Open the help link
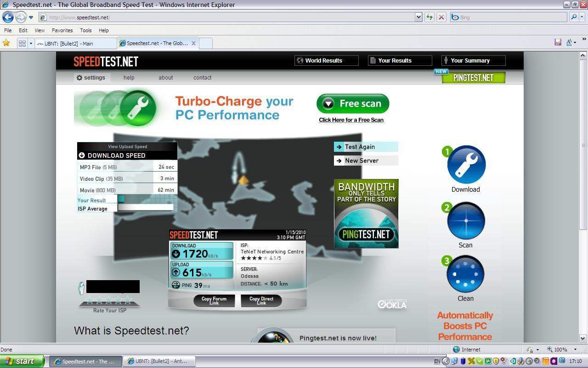588x368 pixels. tap(129, 78)
